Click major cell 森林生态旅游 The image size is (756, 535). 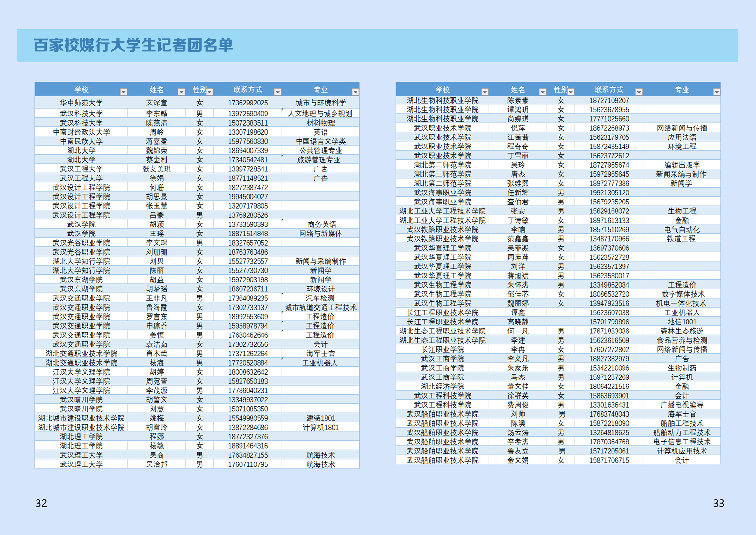tap(682, 331)
